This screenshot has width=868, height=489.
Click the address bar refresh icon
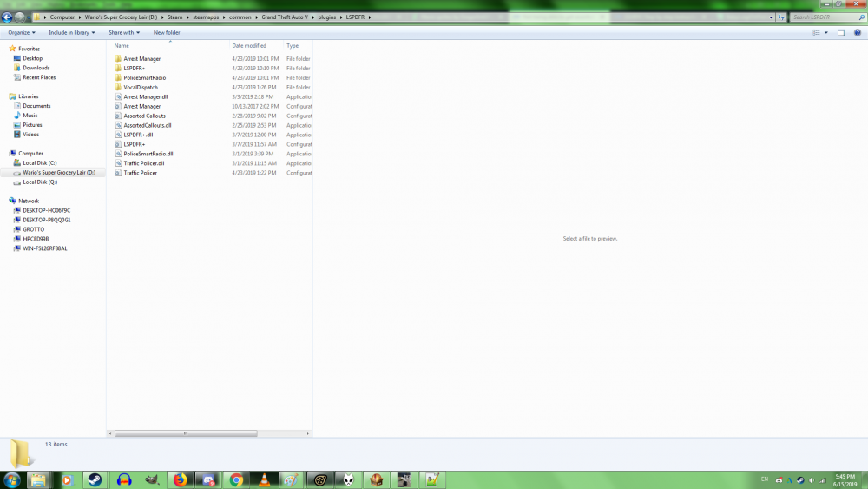click(781, 17)
